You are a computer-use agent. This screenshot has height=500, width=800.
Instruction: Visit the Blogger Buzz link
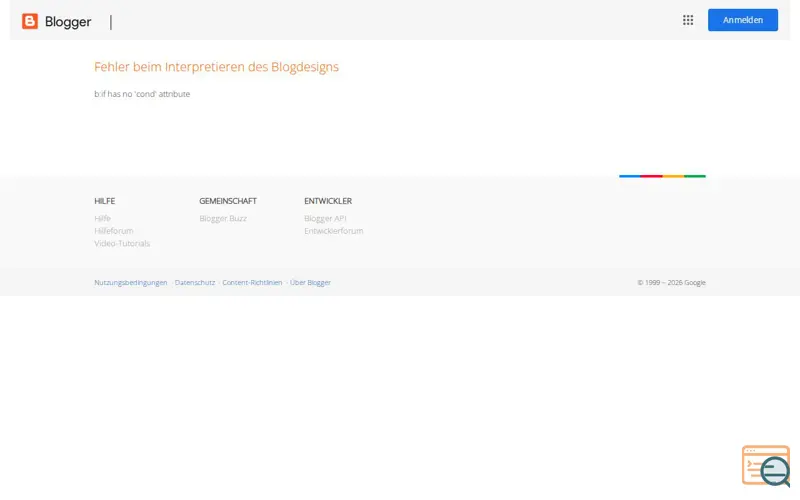[x=223, y=218]
